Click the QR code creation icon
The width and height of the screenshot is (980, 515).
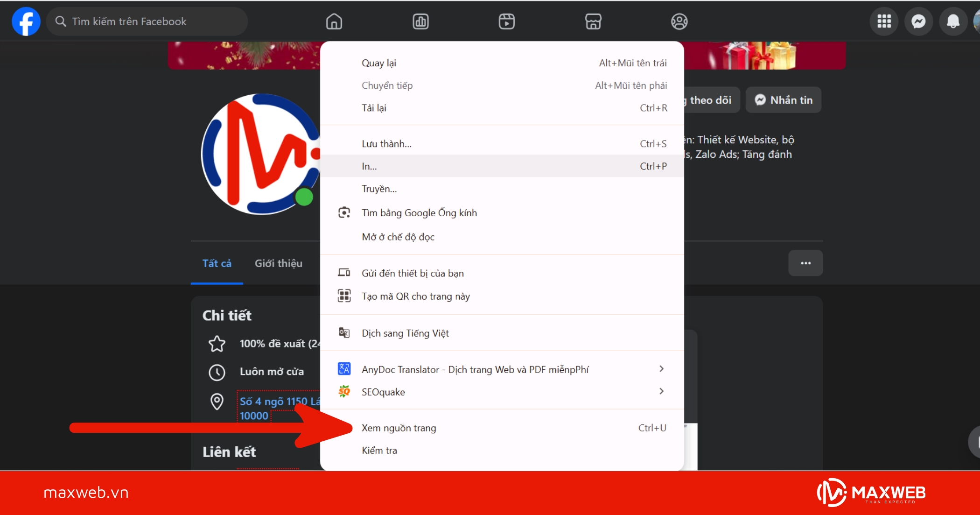pos(344,296)
